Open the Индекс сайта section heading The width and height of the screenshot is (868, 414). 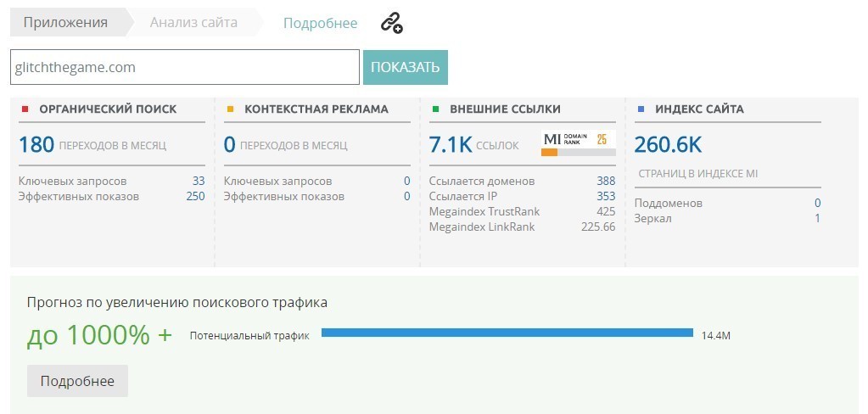(x=700, y=109)
